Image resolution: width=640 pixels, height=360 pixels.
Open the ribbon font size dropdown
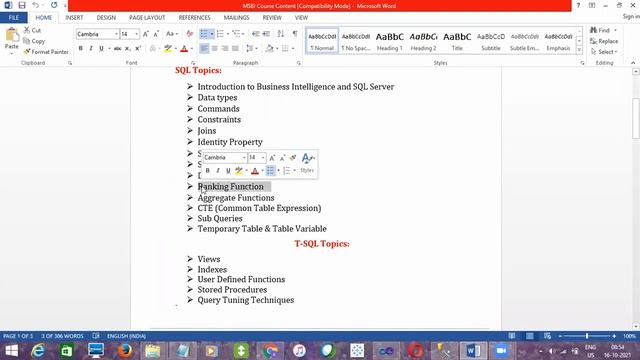pos(137,34)
